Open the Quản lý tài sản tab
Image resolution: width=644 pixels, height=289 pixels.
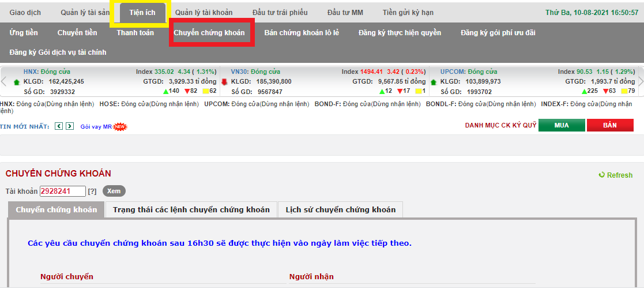point(85,12)
